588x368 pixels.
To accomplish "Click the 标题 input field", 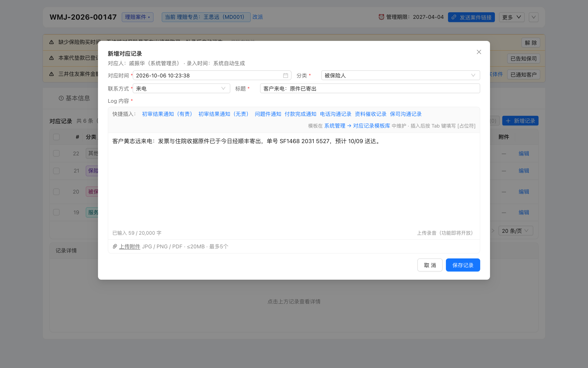I will 370,89.
